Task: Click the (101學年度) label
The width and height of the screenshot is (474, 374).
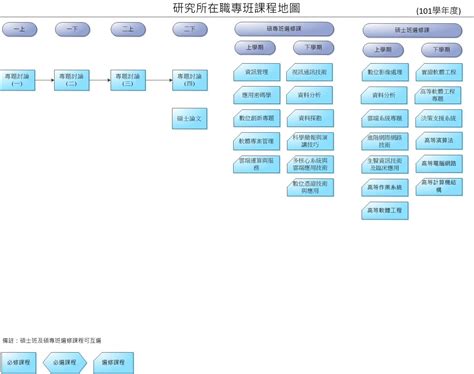Action: 438,11
